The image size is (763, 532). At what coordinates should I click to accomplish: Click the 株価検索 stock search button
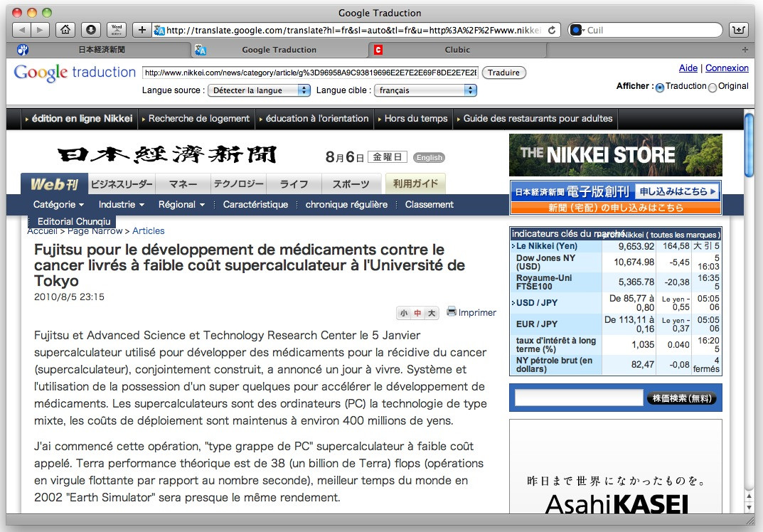(682, 398)
